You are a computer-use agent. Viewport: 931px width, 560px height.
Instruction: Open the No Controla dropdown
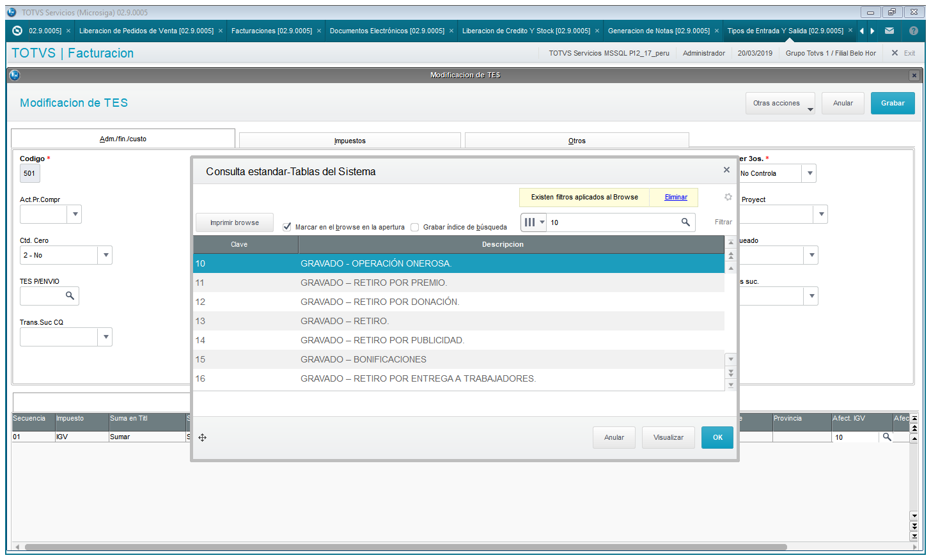pos(810,173)
